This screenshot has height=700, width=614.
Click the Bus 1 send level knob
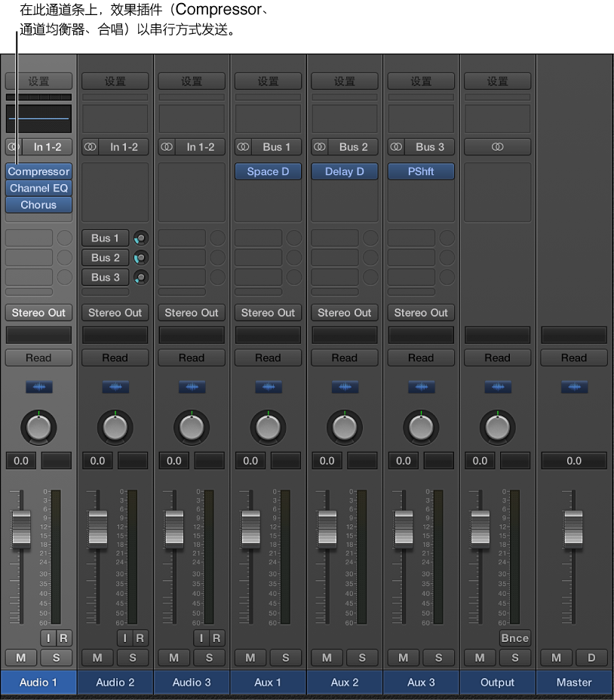(x=140, y=238)
